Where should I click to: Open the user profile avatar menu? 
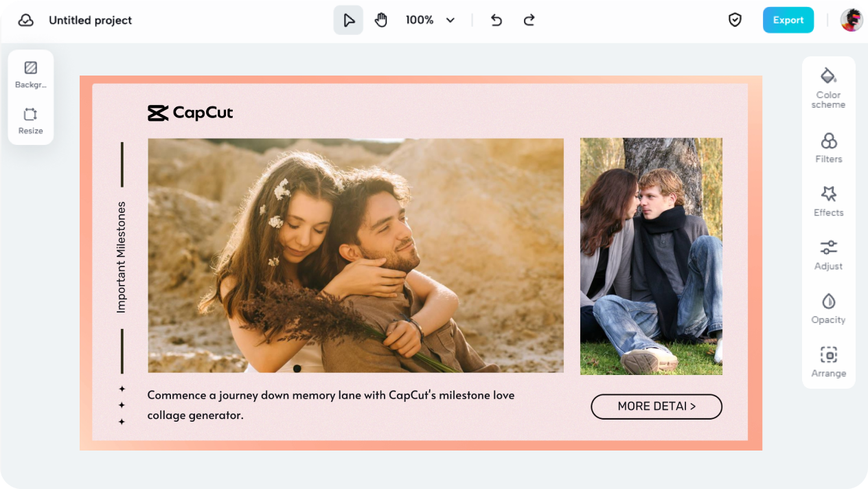pyautogui.click(x=852, y=20)
